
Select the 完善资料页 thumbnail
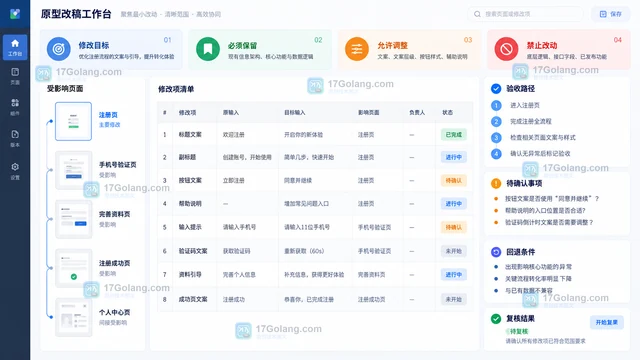click(x=73, y=219)
